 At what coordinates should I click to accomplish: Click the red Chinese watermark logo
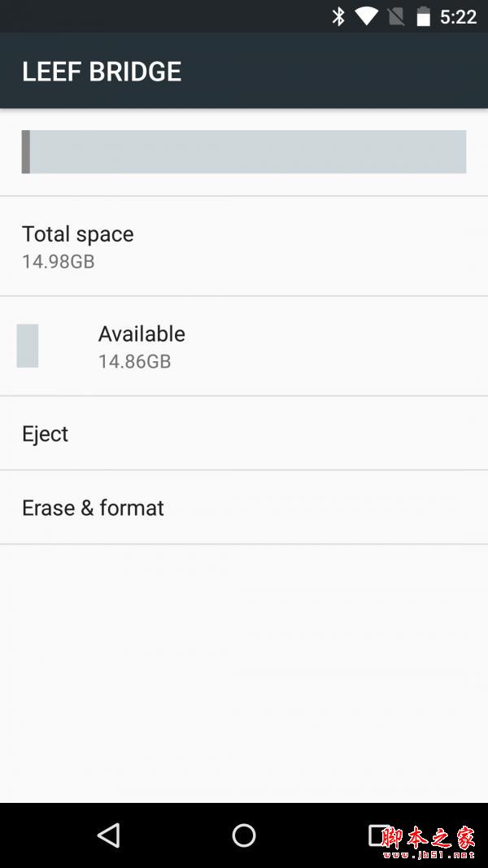tap(429, 838)
